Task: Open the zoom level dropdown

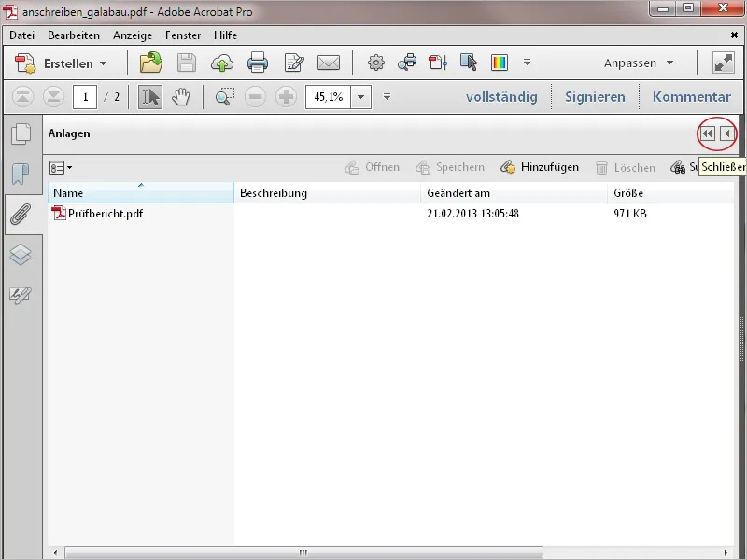Action: 360,96
